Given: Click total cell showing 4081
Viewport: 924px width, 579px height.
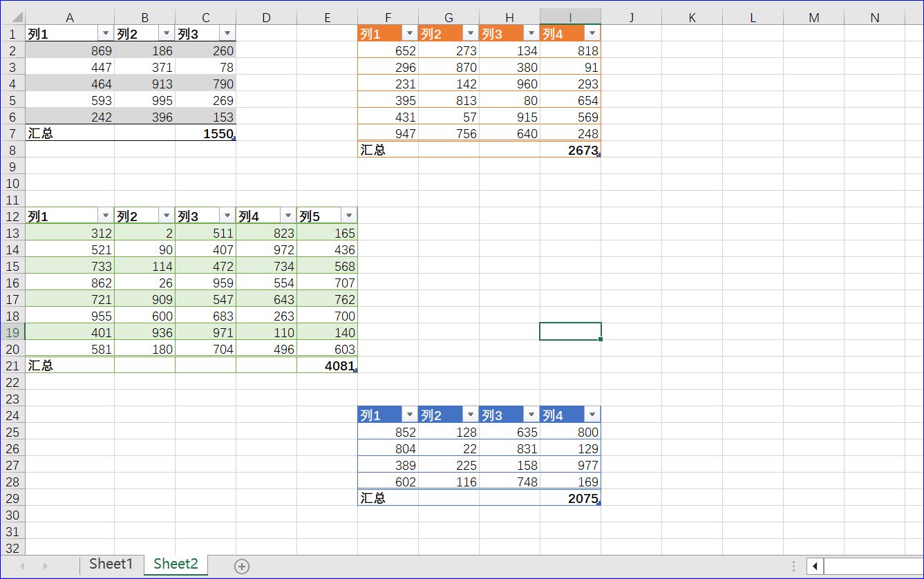Looking at the screenshot, I should pyautogui.click(x=327, y=366).
